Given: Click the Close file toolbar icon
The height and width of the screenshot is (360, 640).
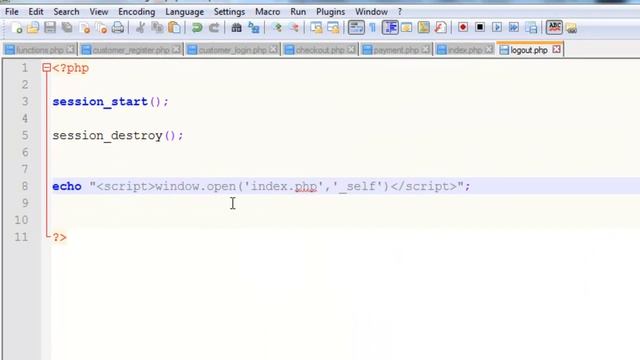Looking at the screenshot, I should click(84, 28).
